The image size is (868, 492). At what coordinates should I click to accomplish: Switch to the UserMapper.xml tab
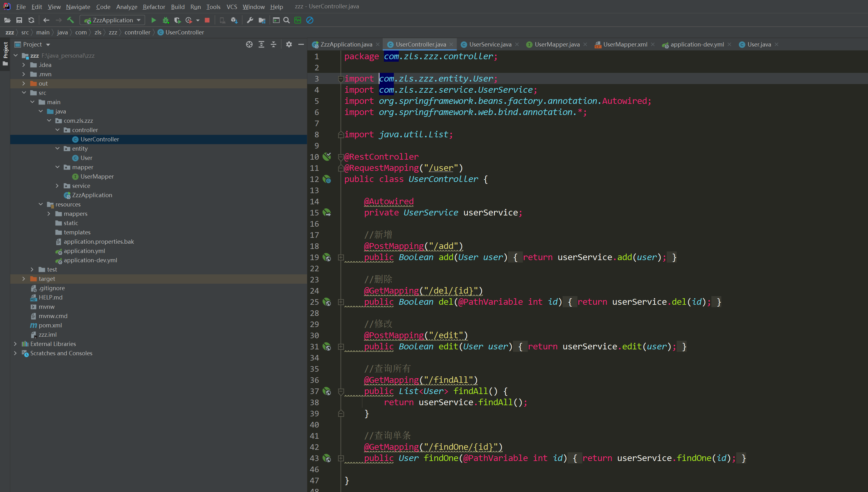coord(625,44)
